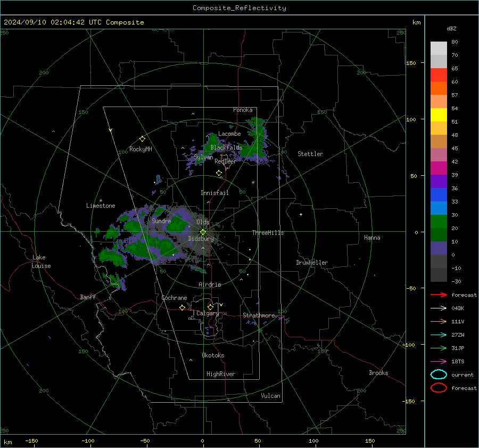Click the Olds city label
This screenshot has width=479, height=448.
coord(203,222)
